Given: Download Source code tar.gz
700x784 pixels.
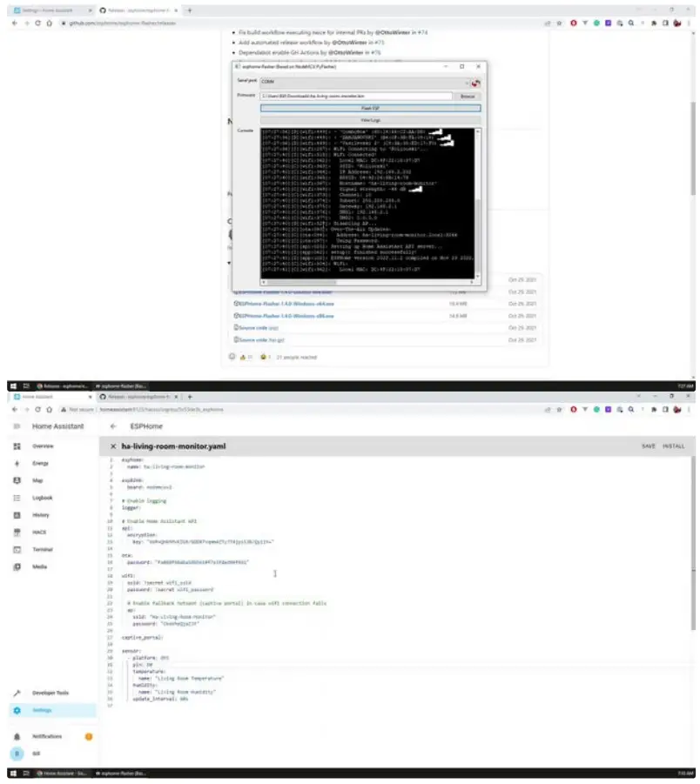Looking at the screenshot, I should pos(261,340).
